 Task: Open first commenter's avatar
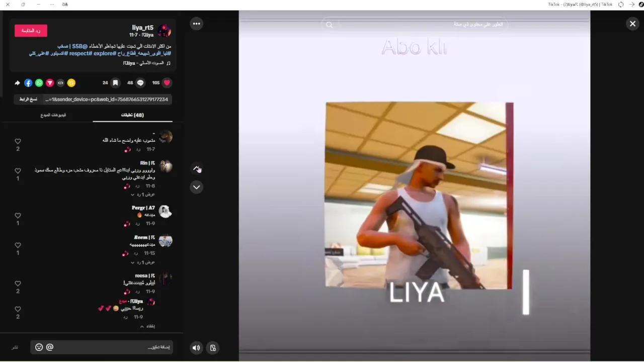pos(166,136)
